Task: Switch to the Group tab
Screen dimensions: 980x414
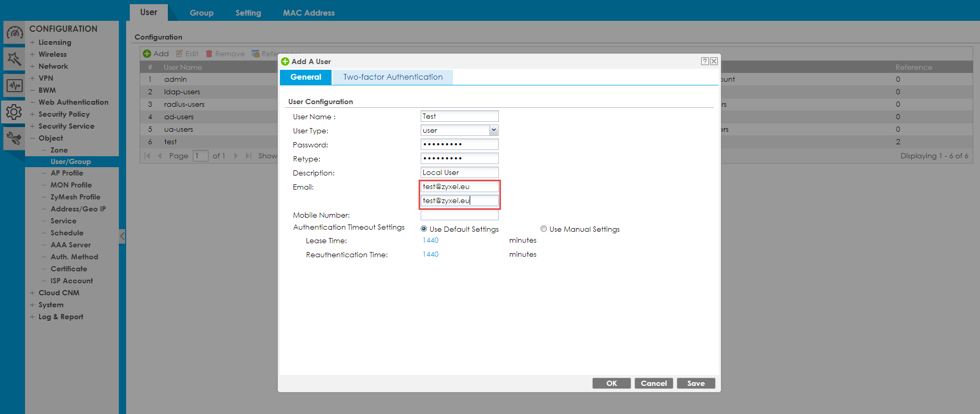Action: click(201, 13)
